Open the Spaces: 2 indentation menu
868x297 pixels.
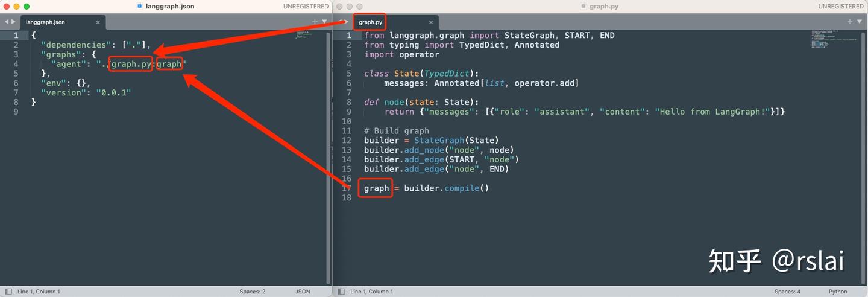click(252, 292)
